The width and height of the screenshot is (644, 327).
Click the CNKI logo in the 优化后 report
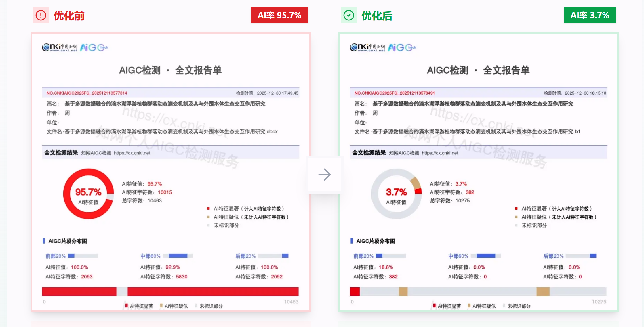pos(367,47)
